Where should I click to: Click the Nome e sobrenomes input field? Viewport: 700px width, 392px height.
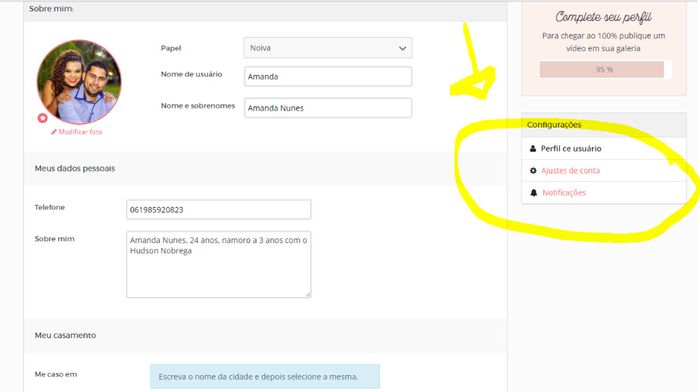[328, 108]
